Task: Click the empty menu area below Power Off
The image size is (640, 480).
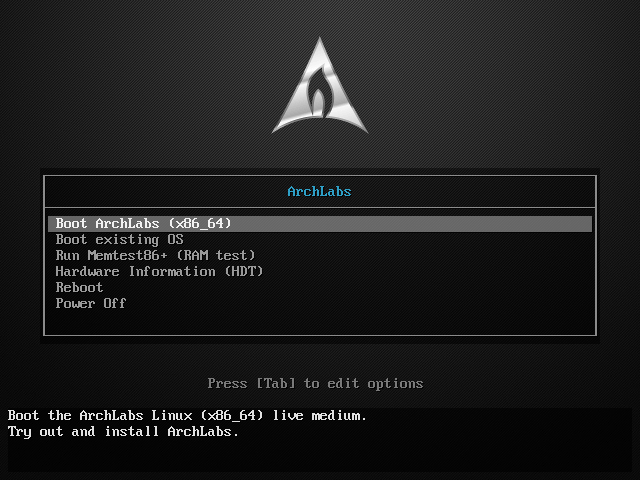Action: click(x=319, y=322)
